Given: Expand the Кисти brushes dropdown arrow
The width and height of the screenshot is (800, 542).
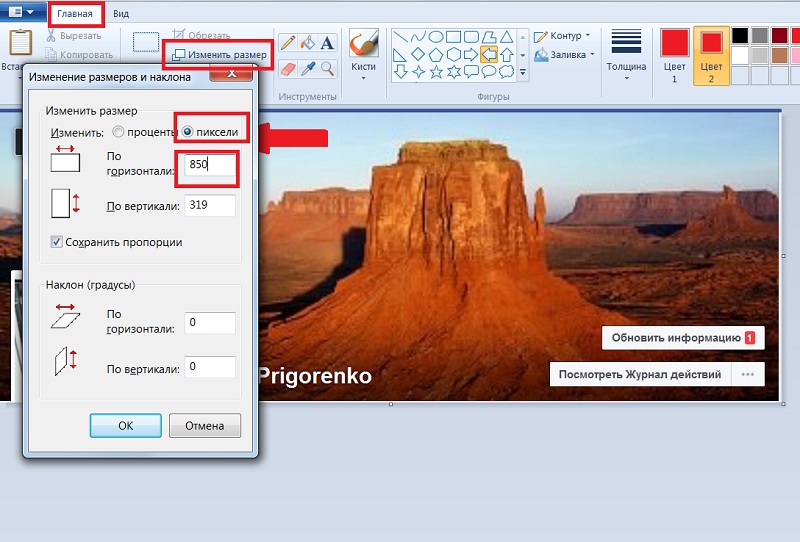Looking at the screenshot, I should tap(363, 79).
